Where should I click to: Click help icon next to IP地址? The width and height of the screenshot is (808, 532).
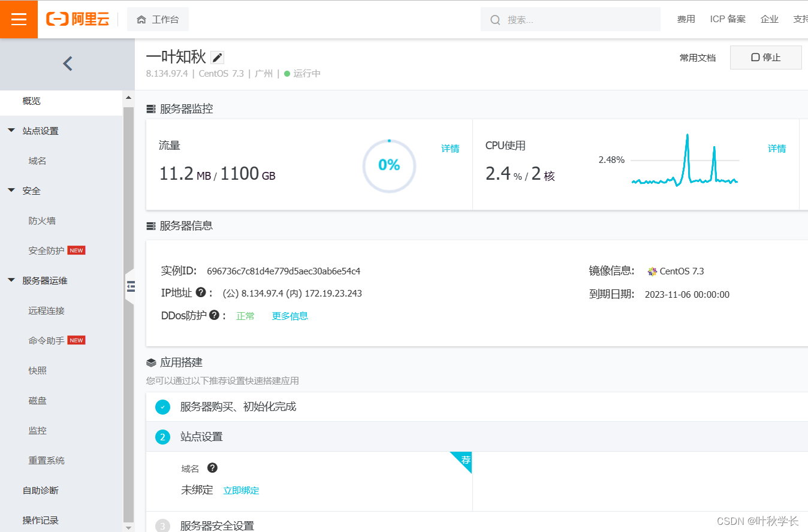click(x=201, y=292)
